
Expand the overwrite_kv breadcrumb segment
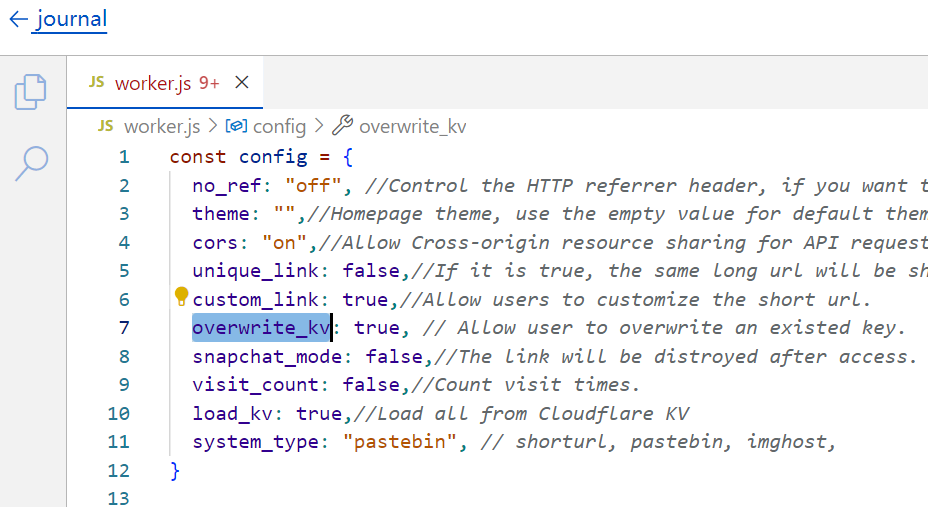tap(412, 126)
